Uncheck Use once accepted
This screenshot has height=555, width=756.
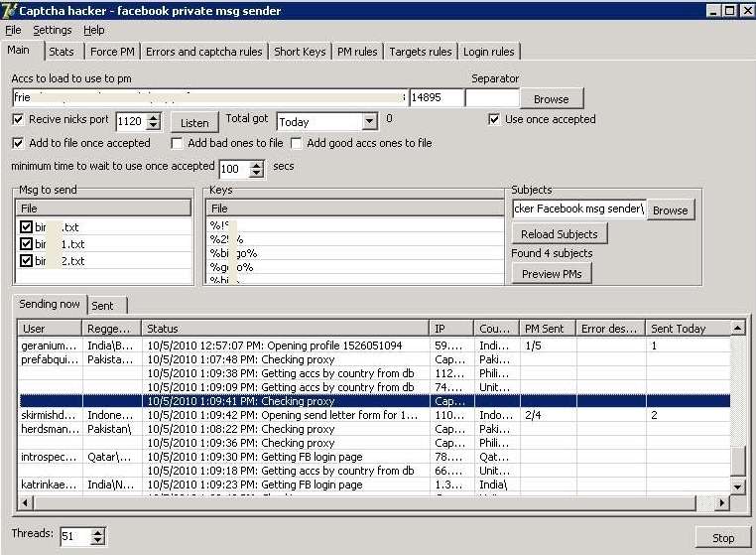pyautogui.click(x=494, y=119)
